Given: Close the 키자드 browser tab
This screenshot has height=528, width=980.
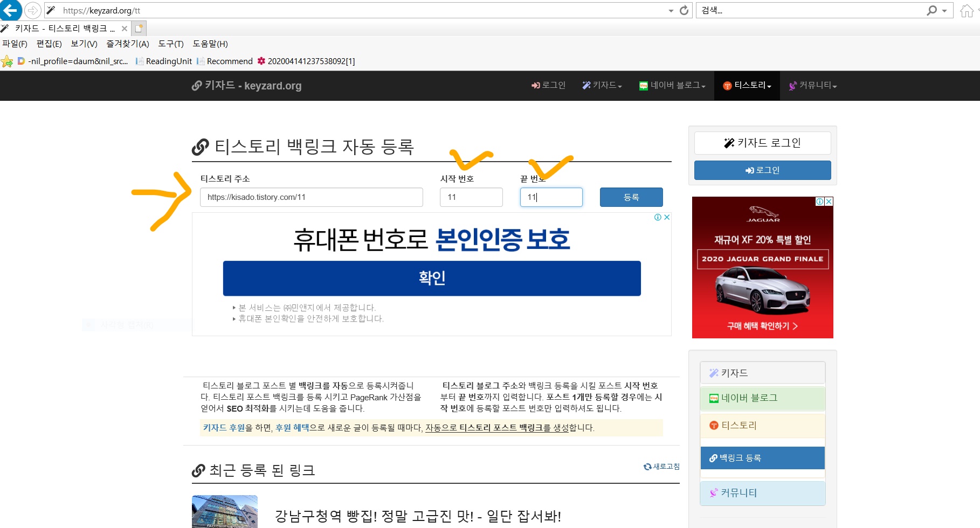Looking at the screenshot, I should 125,29.
